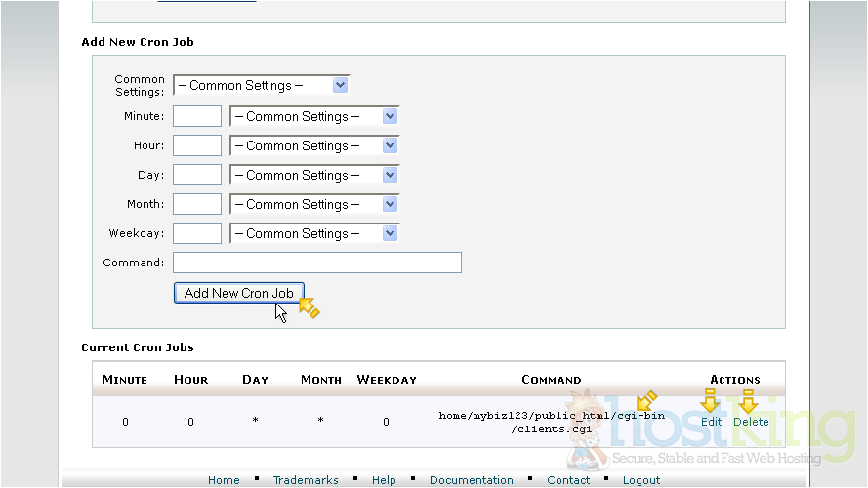Viewport: 868px width, 488px height.
Task: Expand the Hour common settings dropdown
Action: (x=314, y=145)
